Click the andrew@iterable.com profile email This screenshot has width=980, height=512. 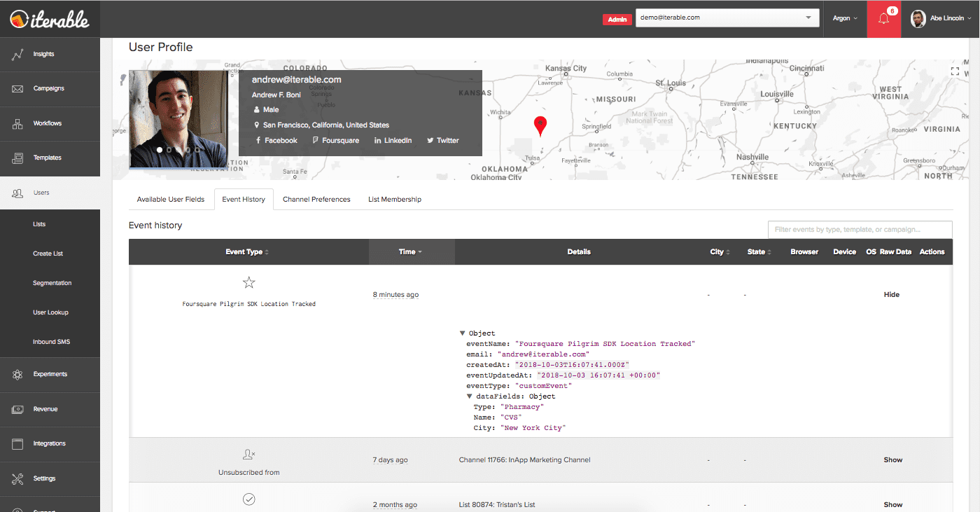(x=297, y=80)
